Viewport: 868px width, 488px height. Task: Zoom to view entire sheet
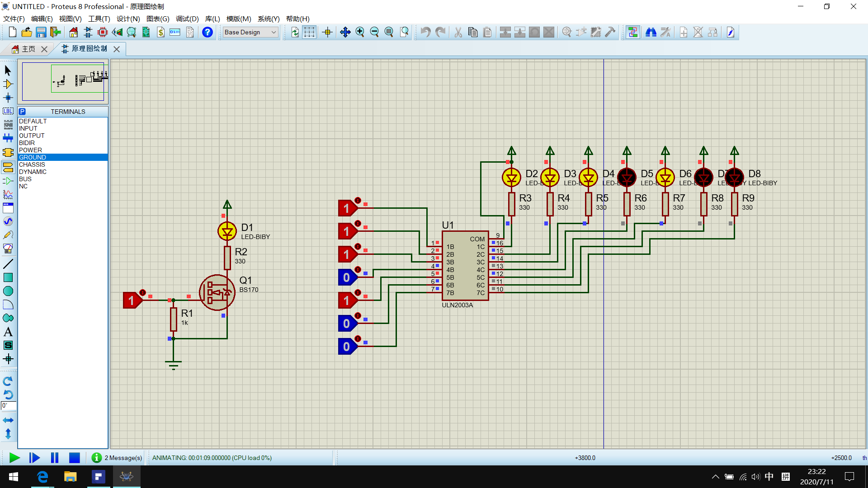point(389,32)
